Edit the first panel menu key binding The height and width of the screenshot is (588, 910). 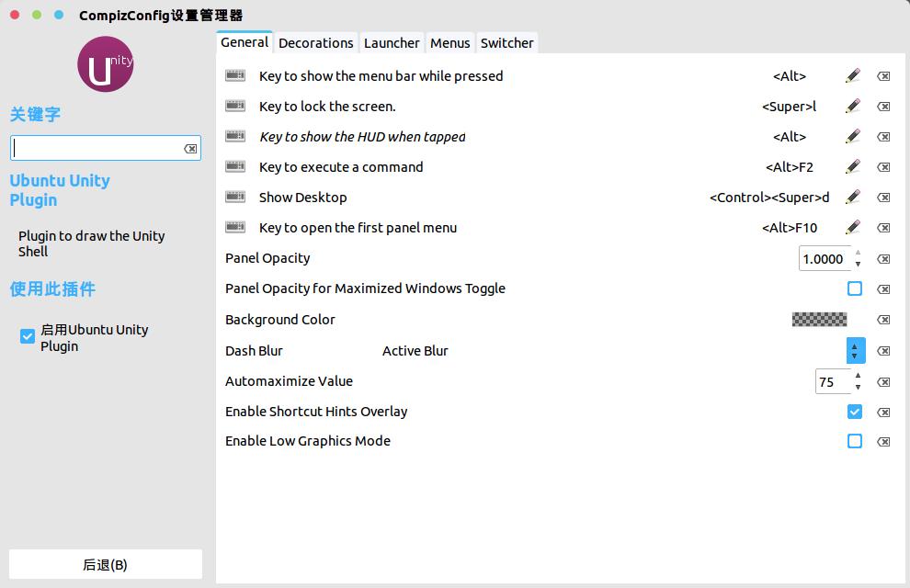852,227
